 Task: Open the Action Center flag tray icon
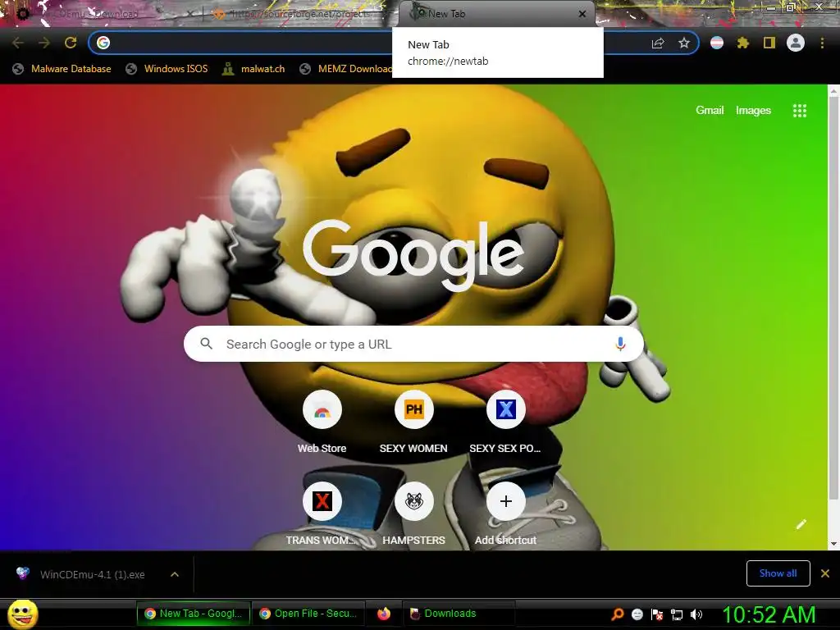(x=657, y=614)
